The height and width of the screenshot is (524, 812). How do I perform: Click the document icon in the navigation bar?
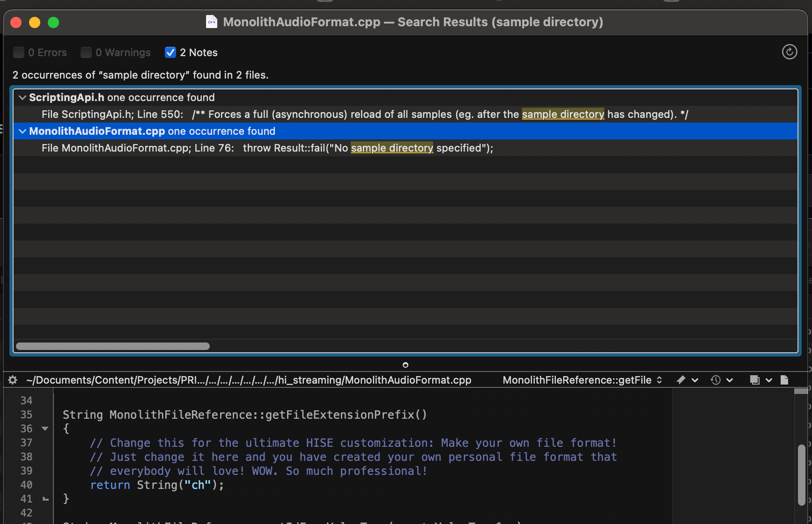coord(784,380)
